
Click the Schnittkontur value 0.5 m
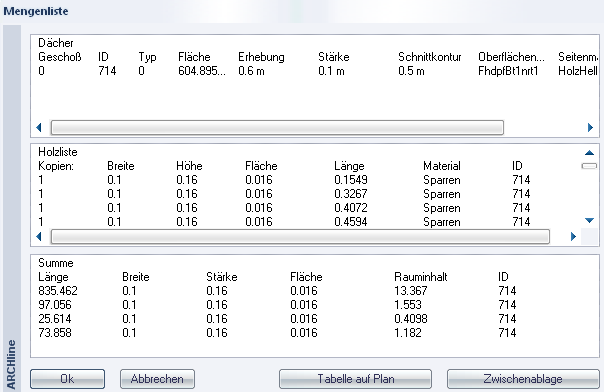[x=411, y=71]
